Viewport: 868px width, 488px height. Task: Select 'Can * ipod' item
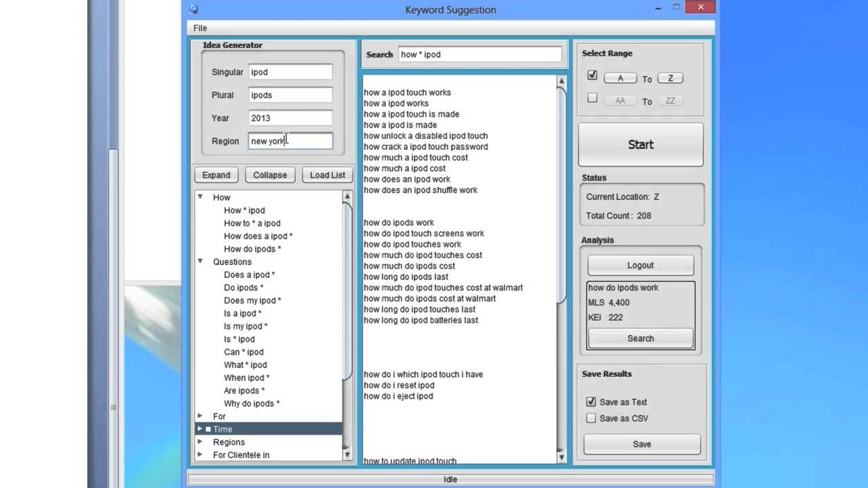click(x=243, y=352)
